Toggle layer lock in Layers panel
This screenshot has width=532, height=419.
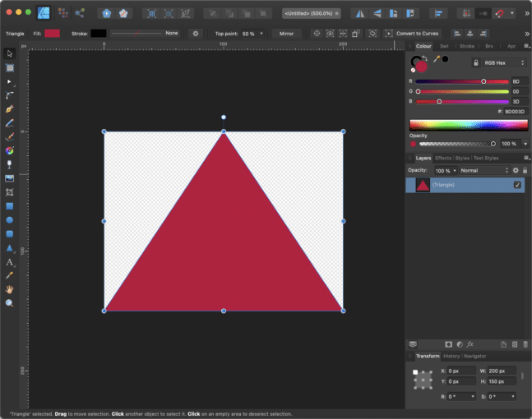525,170
